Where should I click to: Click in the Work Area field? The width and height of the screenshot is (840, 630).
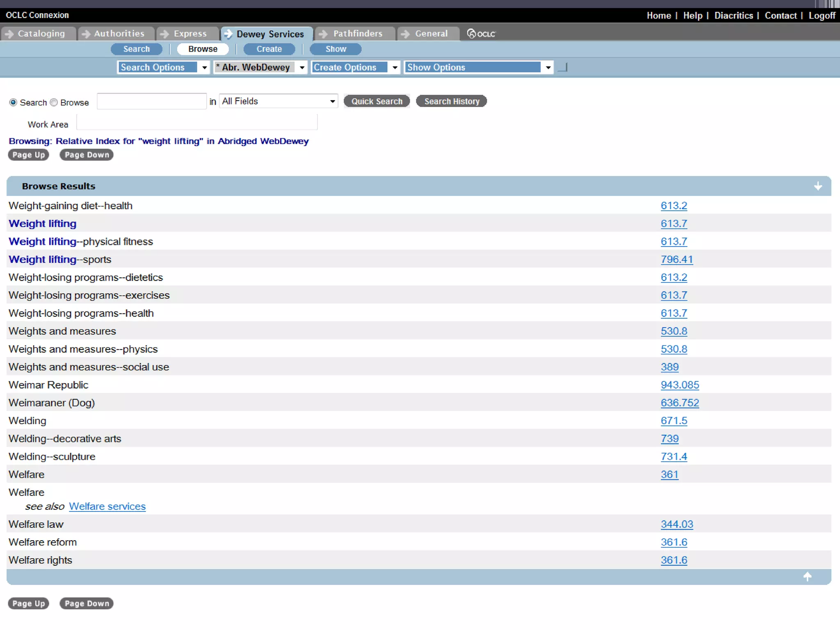pos(197,123)
